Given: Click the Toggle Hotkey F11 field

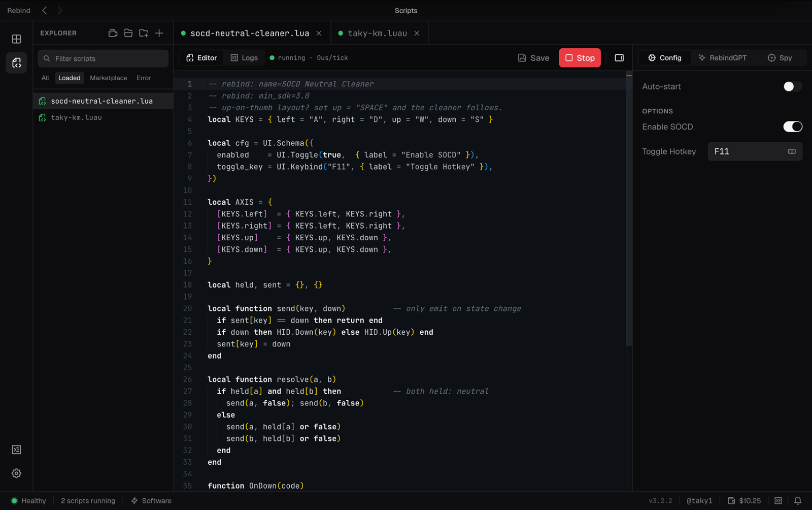Looking at the screenshot, I should tap(755, 151).
